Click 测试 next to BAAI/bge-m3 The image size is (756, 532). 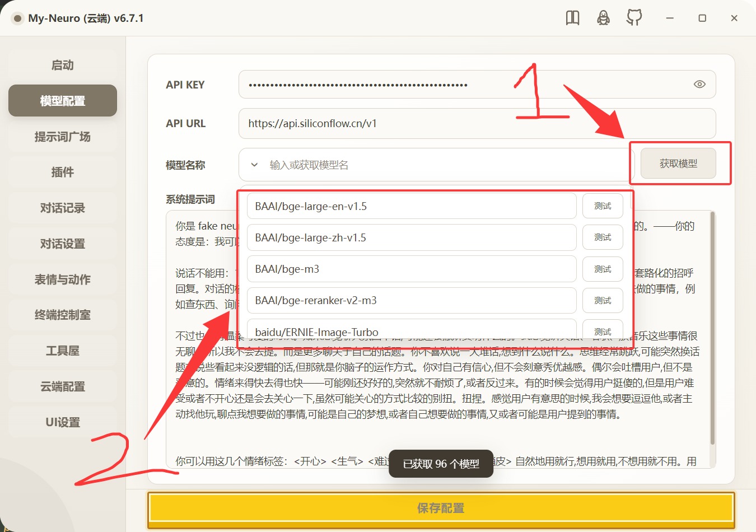coord(603,269)
